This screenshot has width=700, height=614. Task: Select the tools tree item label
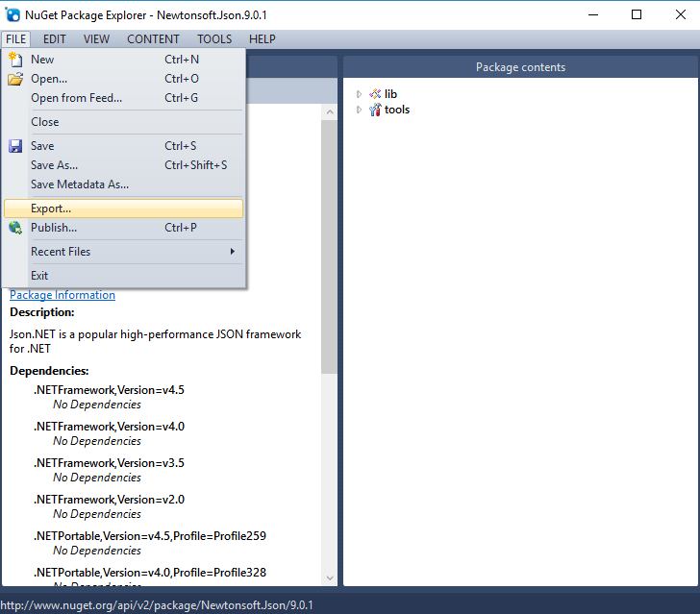click(x=397, y=110)
